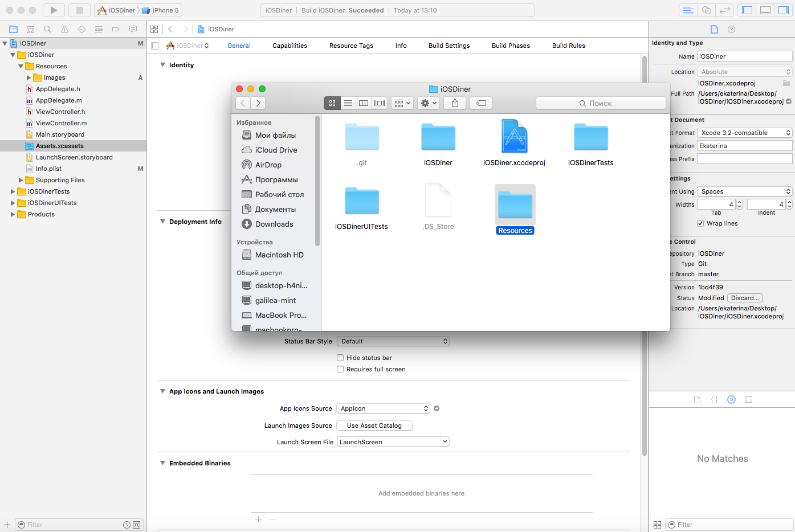Viewport: 795px width, 532px height.
Task: Click the Organization text field
Action: 745,146
